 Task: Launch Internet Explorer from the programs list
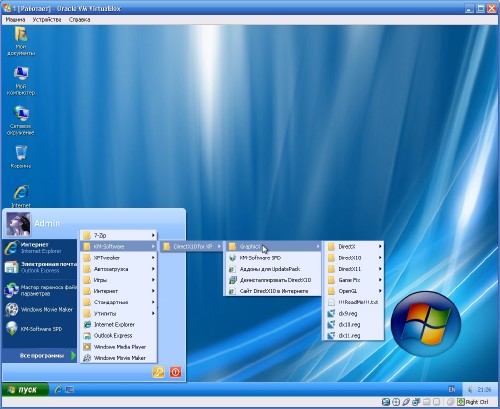119,324
